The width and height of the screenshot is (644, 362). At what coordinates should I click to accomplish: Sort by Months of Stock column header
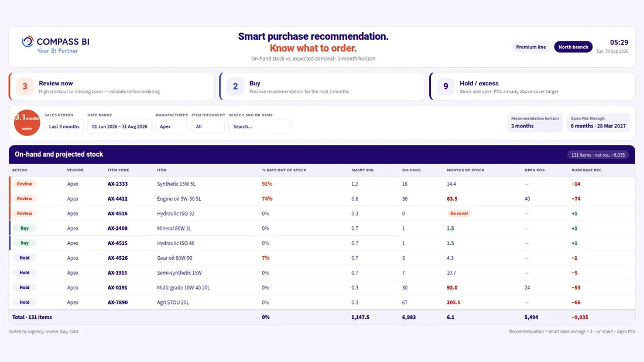click(465, 170)
